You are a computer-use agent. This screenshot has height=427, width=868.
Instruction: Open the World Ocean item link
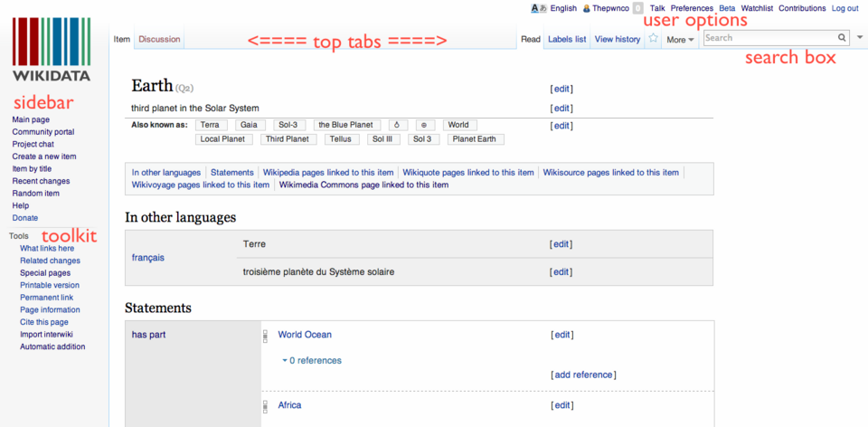point(305,335)
